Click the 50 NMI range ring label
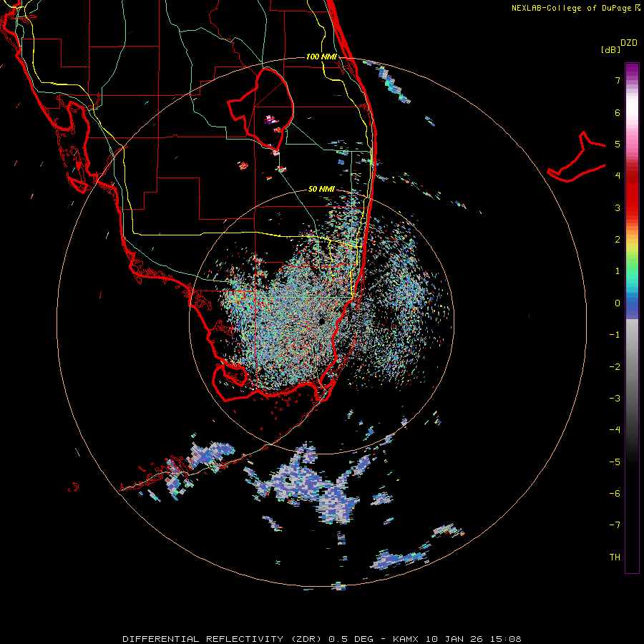644x644 pixels. coord(321,189)
